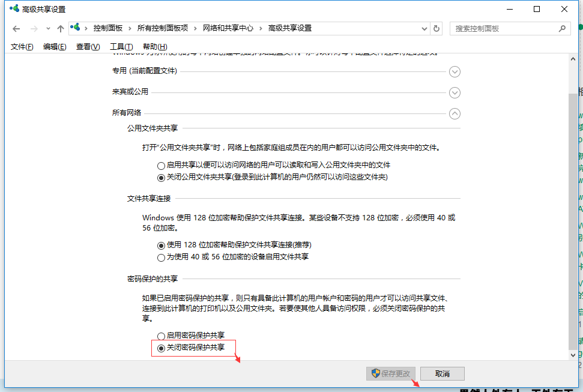
Task: Navigate to 所有控制面板项 in the breadcrumb
Action: click(x=163, y=28)
